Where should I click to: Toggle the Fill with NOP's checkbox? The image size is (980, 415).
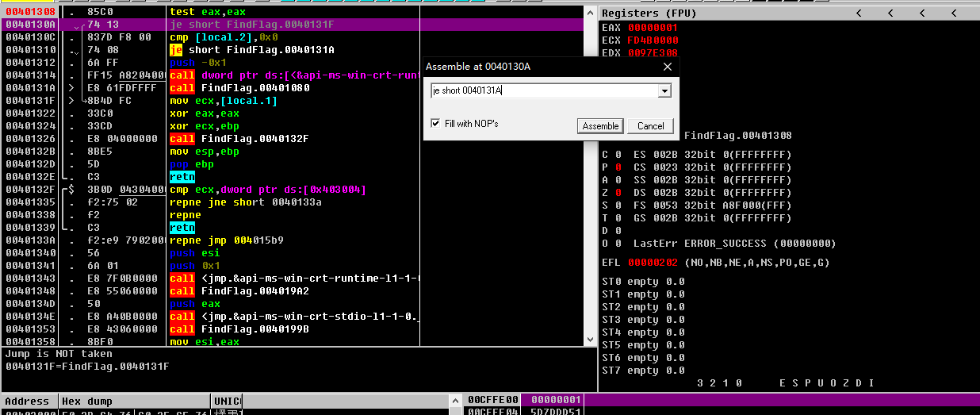tap(434, 124)
